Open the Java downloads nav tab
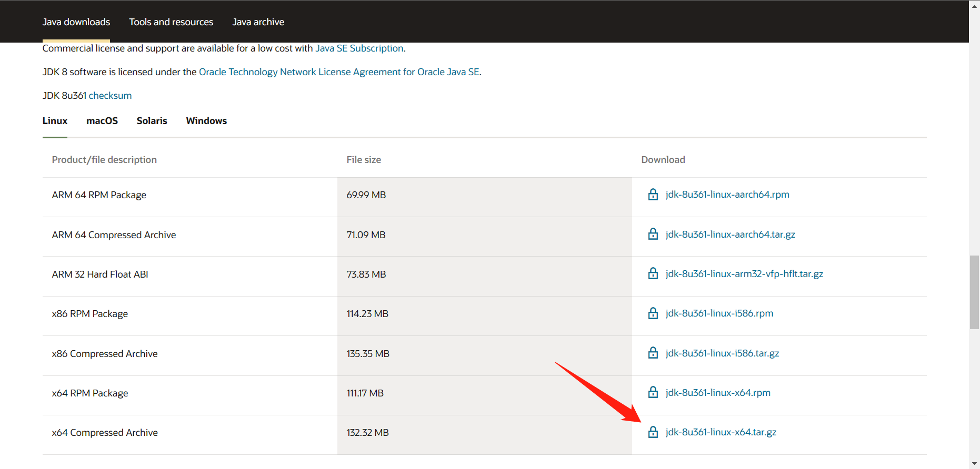This screenshot has height=469, width=980. point(76,22)
